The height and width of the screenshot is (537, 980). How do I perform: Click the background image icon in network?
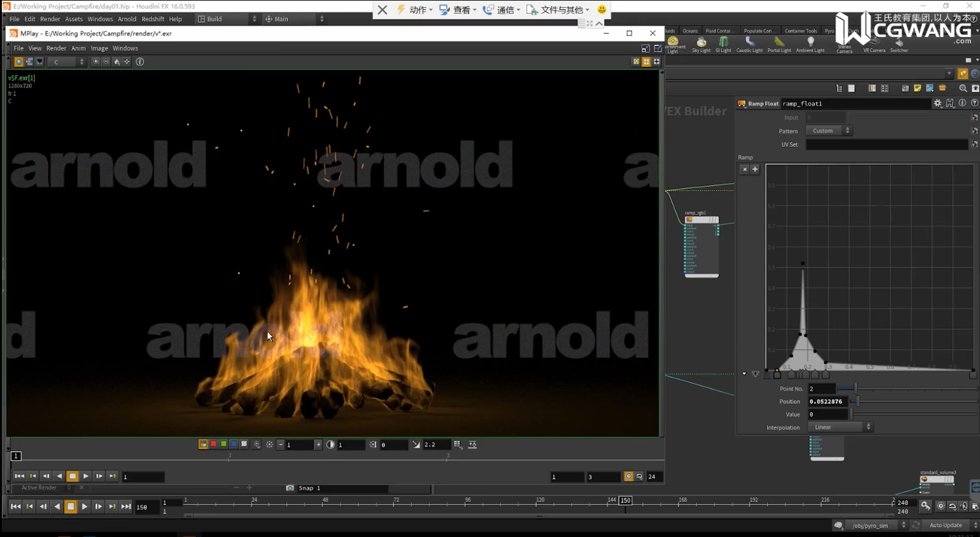coord(930,88)
